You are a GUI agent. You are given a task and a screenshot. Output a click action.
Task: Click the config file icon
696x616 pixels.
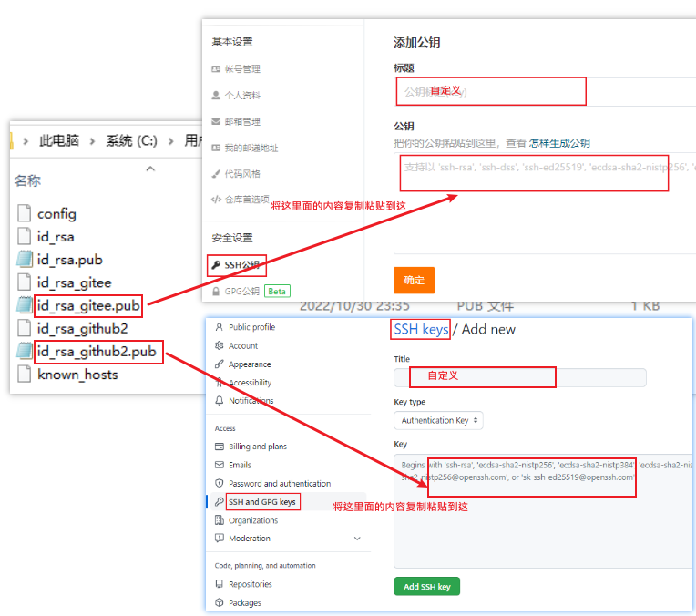coord(25,214)
